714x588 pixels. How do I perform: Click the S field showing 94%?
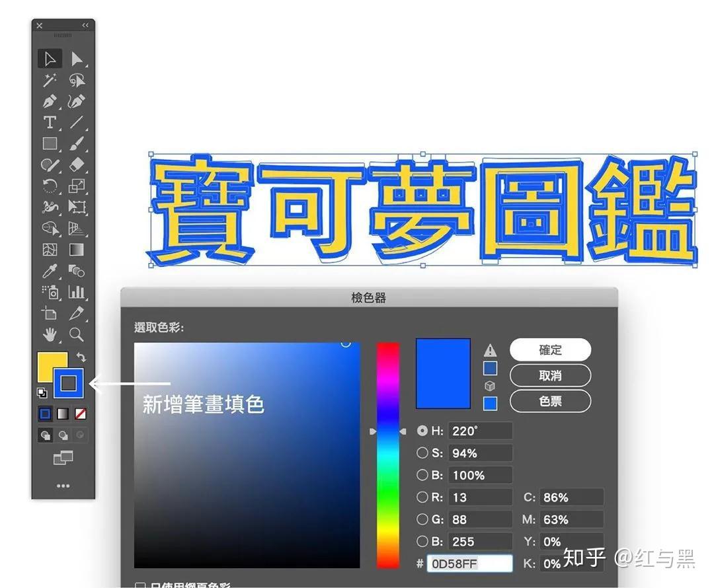tap(481, 453)
